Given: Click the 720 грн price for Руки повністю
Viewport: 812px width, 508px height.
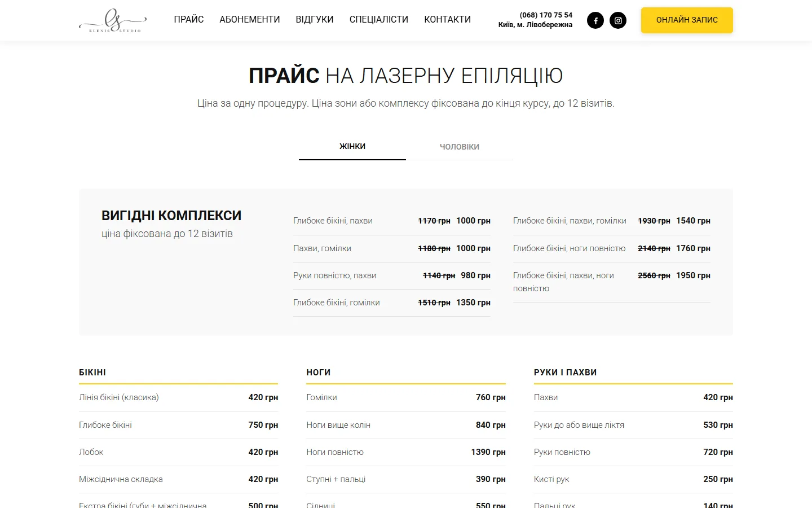Looking at the screenshot, I should [718, 452].
